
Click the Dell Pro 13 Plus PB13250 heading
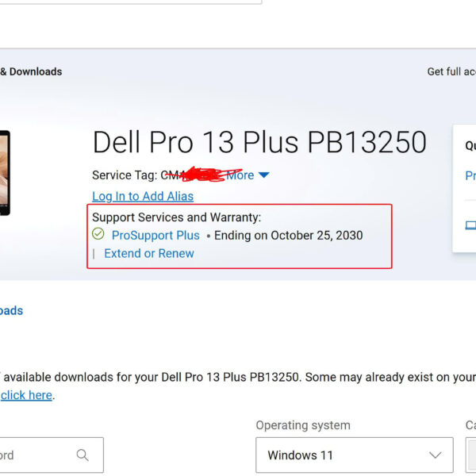point(259,143)
